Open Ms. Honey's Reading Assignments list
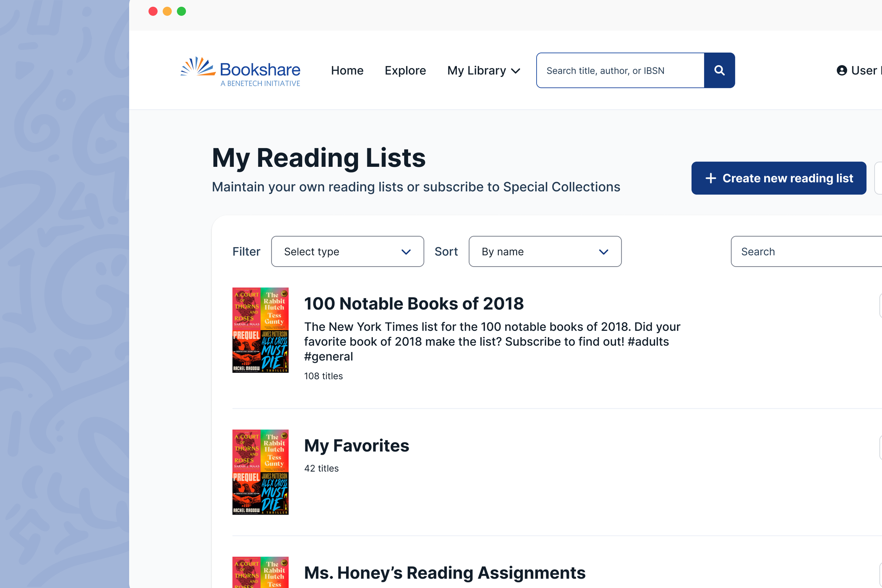882x588 pixels. click(445, 572)
